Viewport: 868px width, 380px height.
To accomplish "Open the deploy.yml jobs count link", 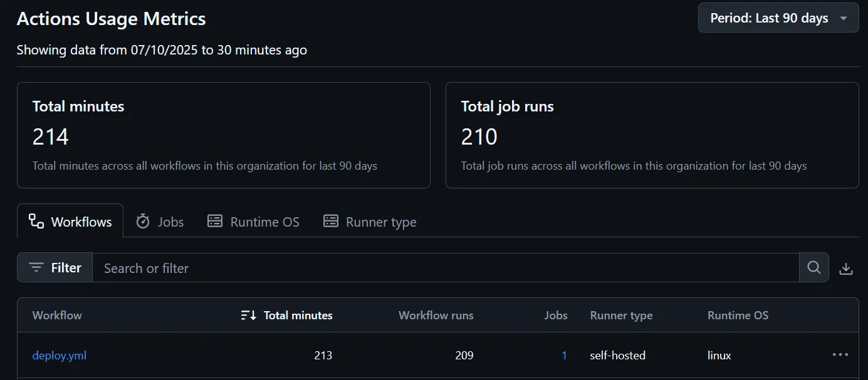I will [564, 356].
